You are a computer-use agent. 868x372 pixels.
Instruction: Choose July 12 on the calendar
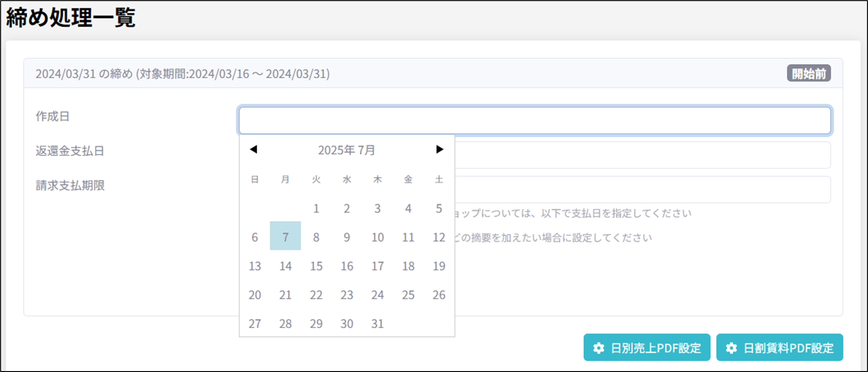click(439, 237)
